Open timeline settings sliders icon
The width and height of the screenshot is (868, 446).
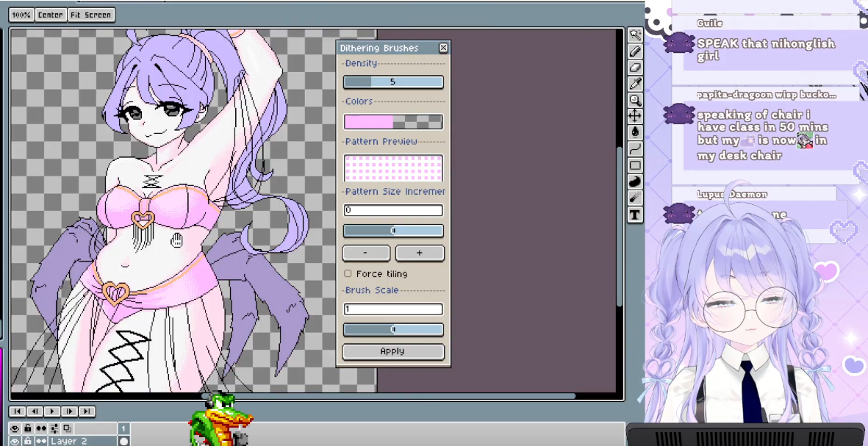tap(54, 428)
